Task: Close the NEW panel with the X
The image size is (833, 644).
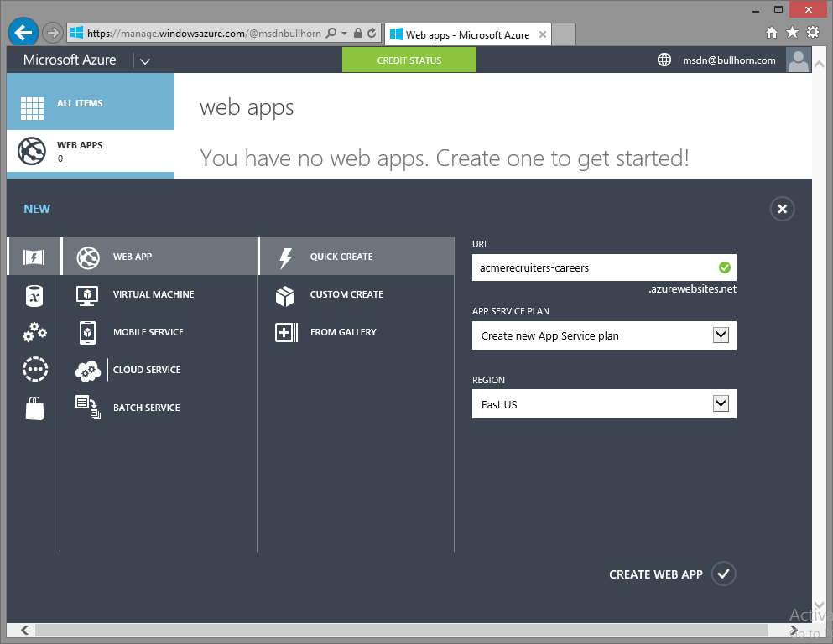Action: point(782,209)
